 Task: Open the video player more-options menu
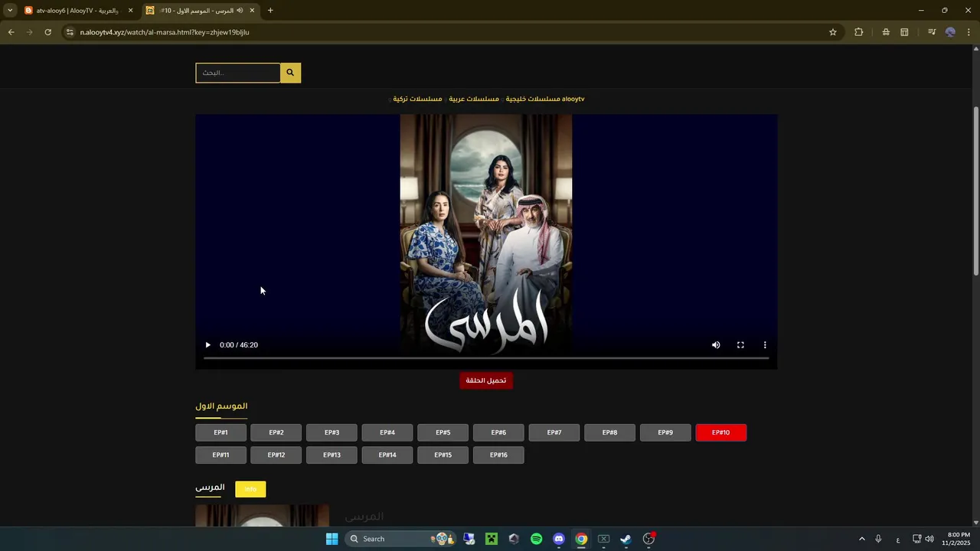[x=765, y=345]
